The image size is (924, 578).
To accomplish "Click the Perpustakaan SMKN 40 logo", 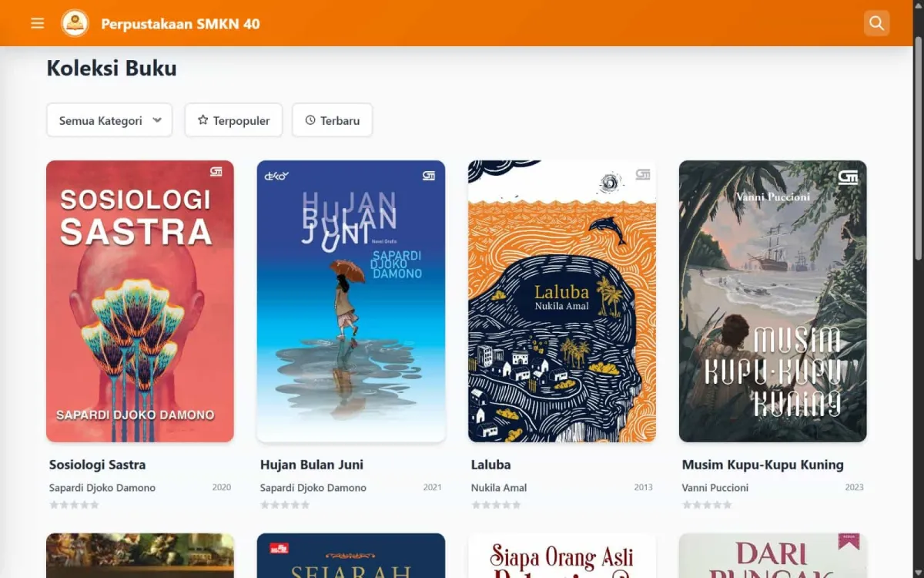I will click(75, 23).
